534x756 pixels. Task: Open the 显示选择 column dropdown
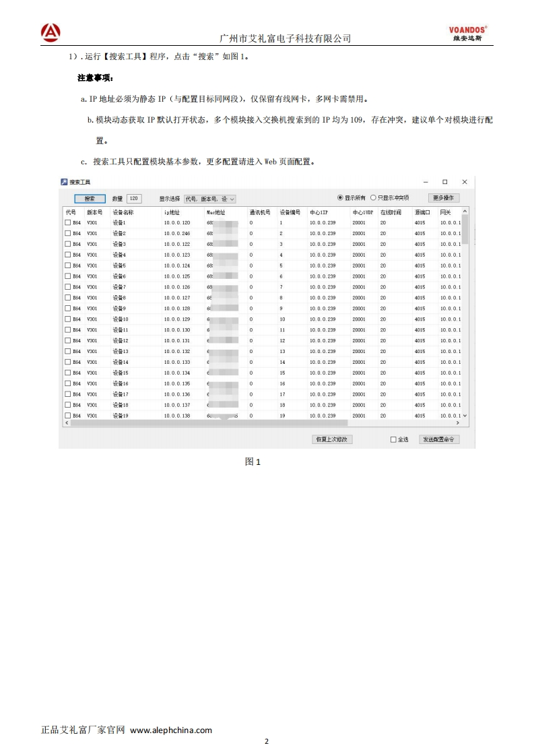[209, 199]
